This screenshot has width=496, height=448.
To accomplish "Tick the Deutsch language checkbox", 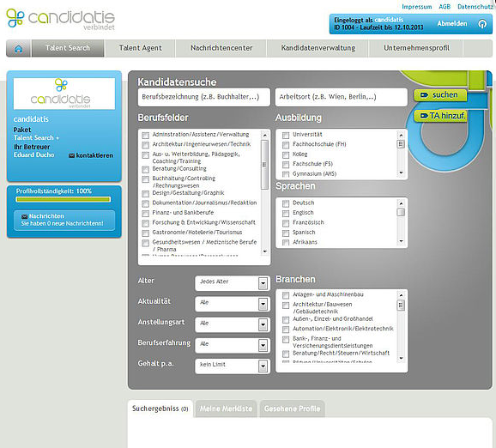I will click(x=286, y=203).
